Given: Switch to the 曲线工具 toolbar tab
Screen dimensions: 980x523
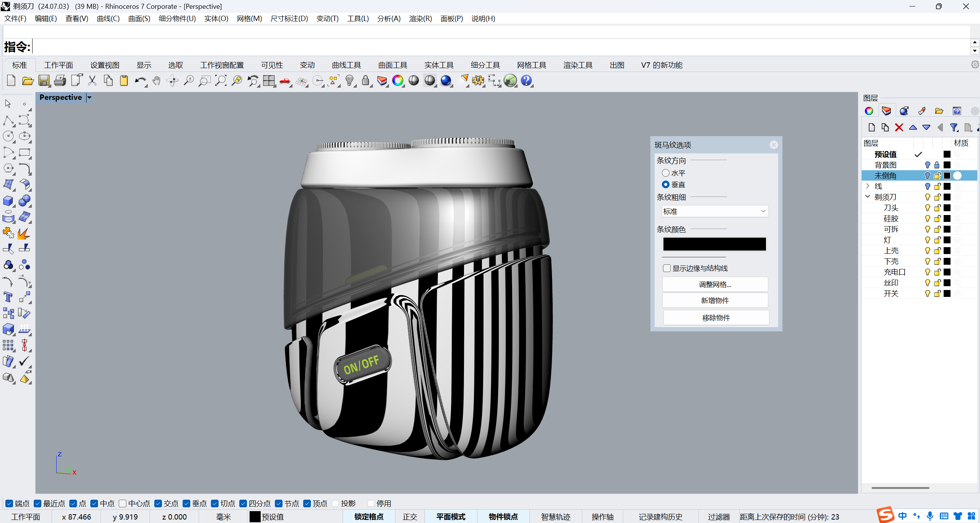Looking at the screenshot, I should click(346, 65).
